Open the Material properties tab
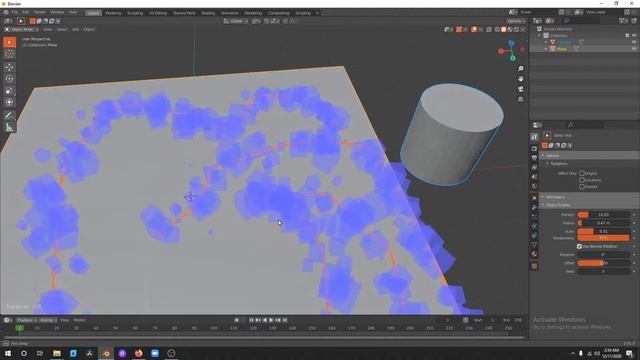640x360 pixels. coord(534,254)
